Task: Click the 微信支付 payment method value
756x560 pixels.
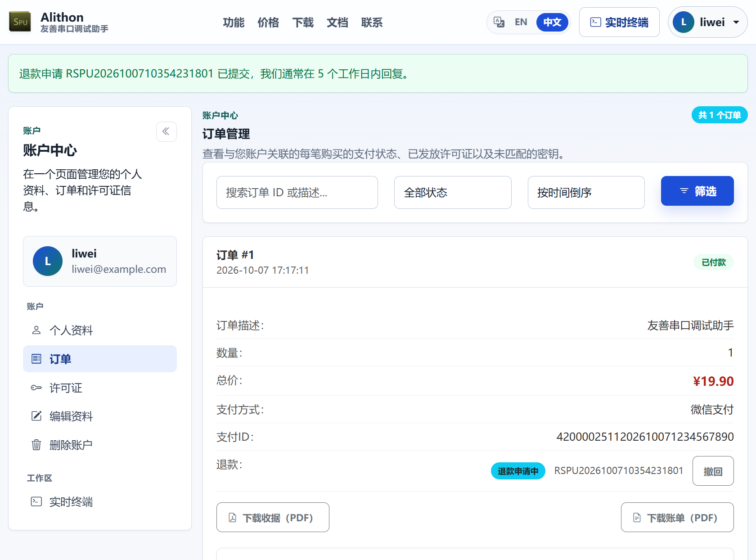Action: click(712, 410)
